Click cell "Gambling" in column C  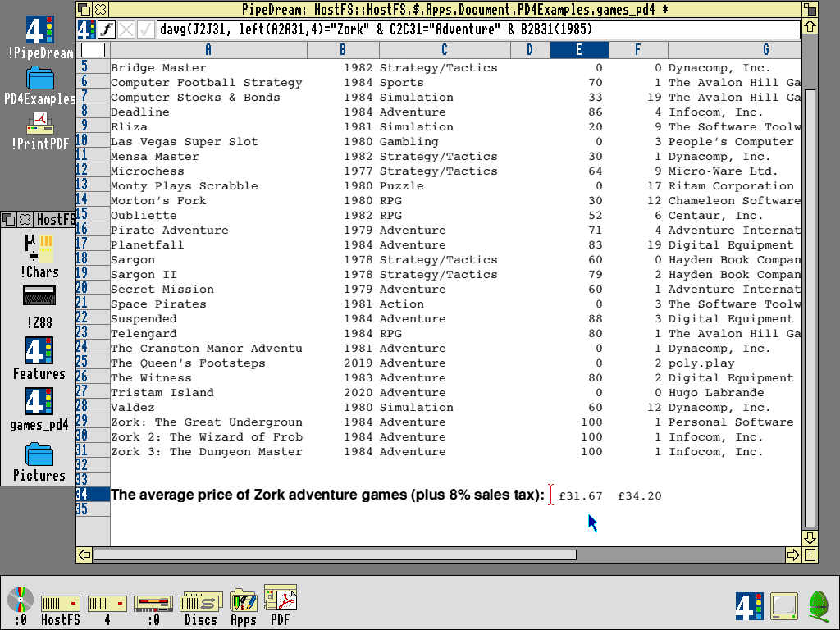pos(409,142)
